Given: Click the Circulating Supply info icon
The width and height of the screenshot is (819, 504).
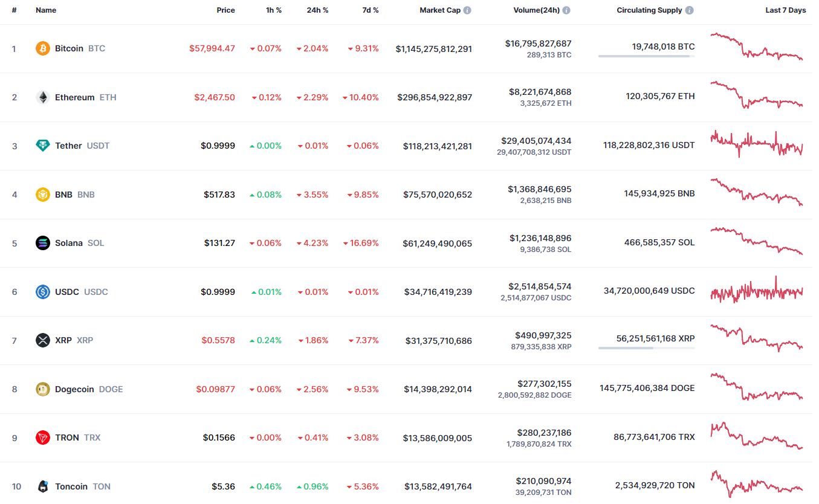Looking at the screenshot, I should coord(690,10).
